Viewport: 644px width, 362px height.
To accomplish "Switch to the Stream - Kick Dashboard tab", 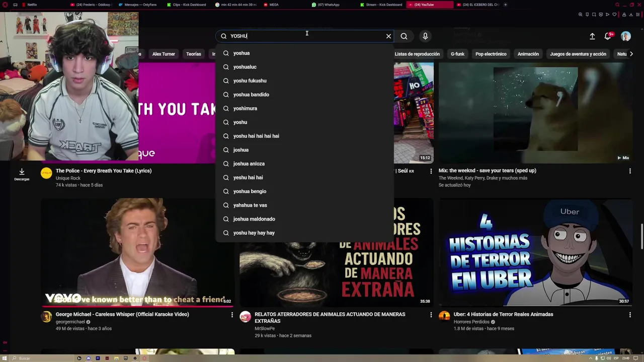I will pyautogui.click(x=381, y=5).
